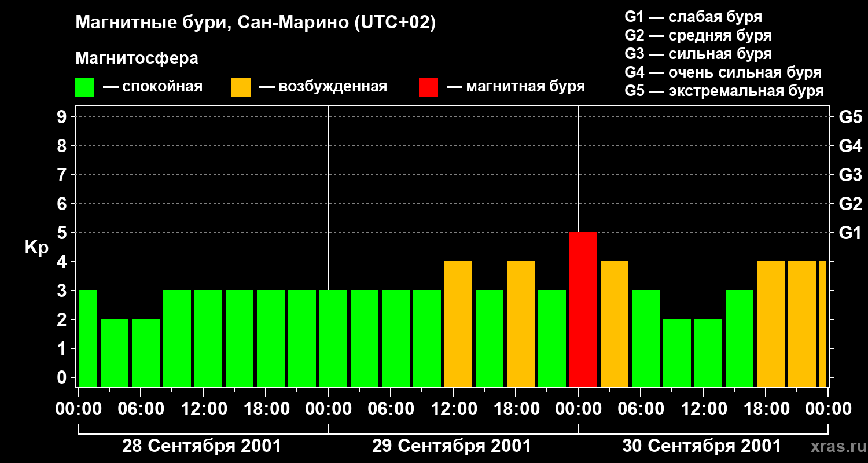Image resolution: width=868 pixels, height=463 pixels.
Task: Click the 'G2' label on the right axis
Action: click(x=850, y=204)
